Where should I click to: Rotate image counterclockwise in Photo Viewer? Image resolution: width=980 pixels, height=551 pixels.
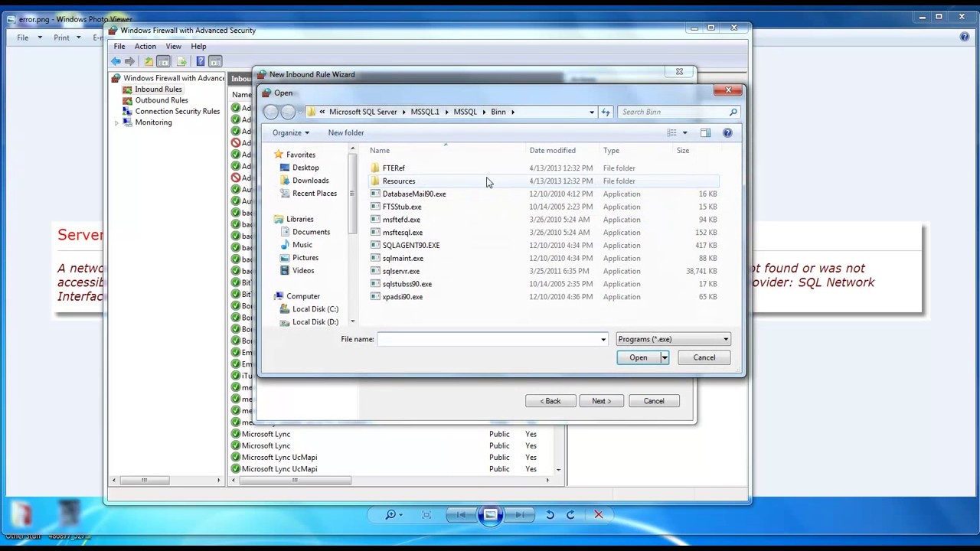click(x=550, y=515)
